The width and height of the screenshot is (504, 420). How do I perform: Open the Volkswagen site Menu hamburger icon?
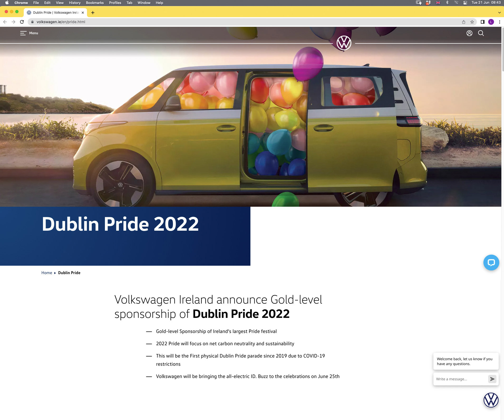pyautogui.click(x=23, y=33)
